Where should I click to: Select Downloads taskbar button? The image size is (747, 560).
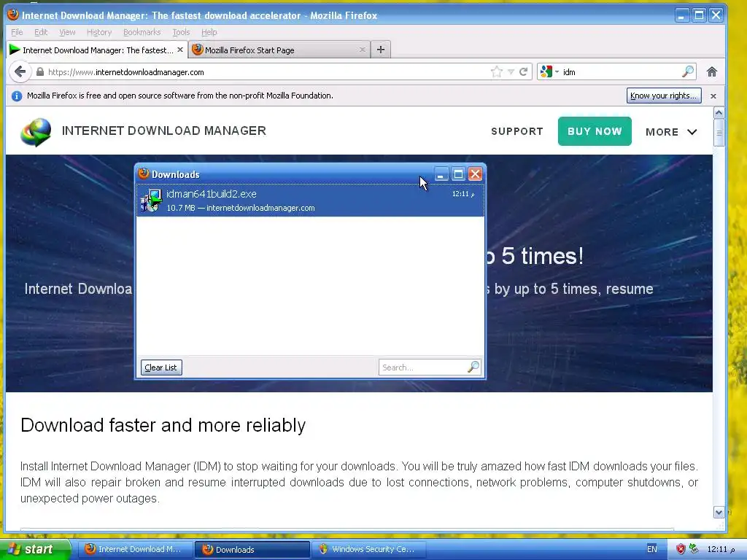(x=252, y=550)
